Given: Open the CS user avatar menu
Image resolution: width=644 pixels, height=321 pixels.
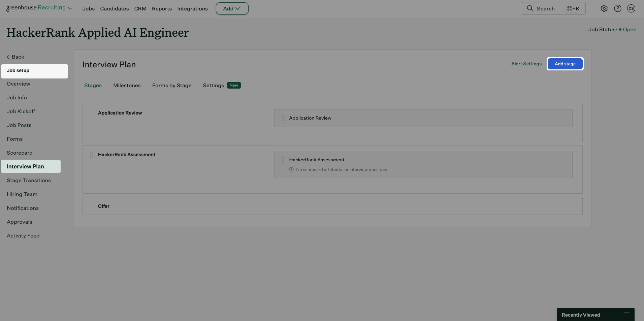Looking at the screenshot, I should [631, 8].
